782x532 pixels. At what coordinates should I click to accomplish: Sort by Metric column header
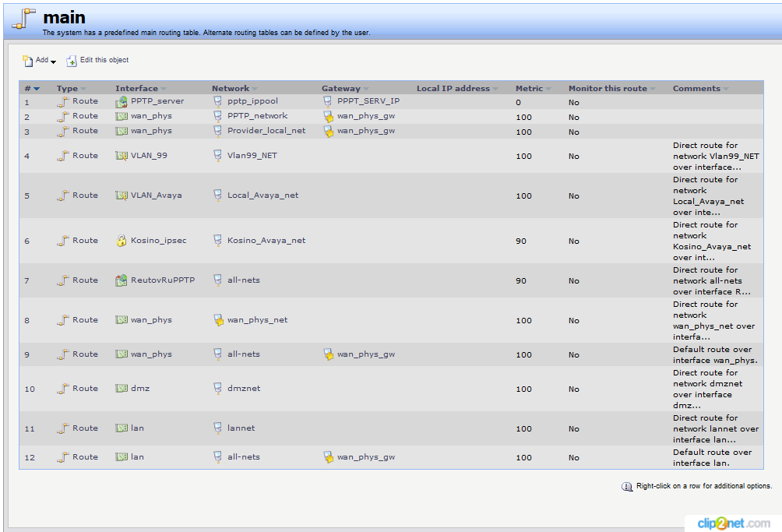[533, 88]
